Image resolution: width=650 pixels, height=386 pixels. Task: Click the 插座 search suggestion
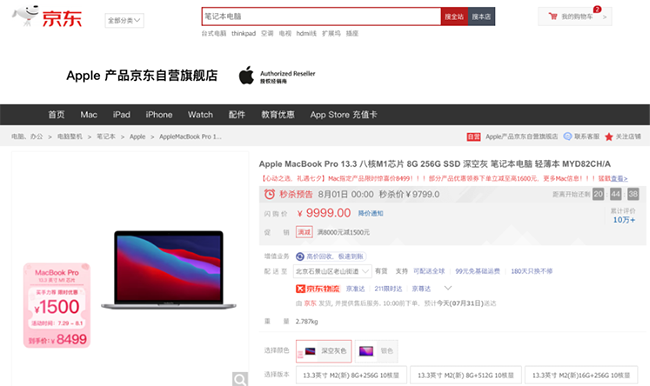pos(352,34)
